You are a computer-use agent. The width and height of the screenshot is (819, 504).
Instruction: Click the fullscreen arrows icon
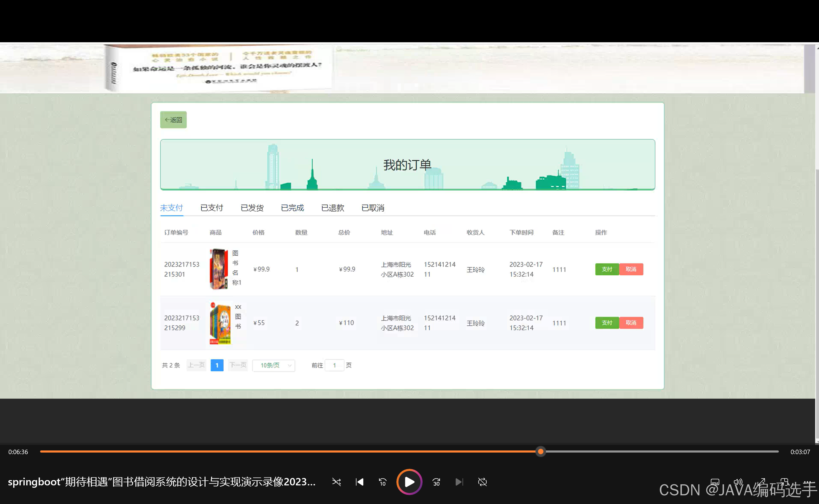coord(761,482)
